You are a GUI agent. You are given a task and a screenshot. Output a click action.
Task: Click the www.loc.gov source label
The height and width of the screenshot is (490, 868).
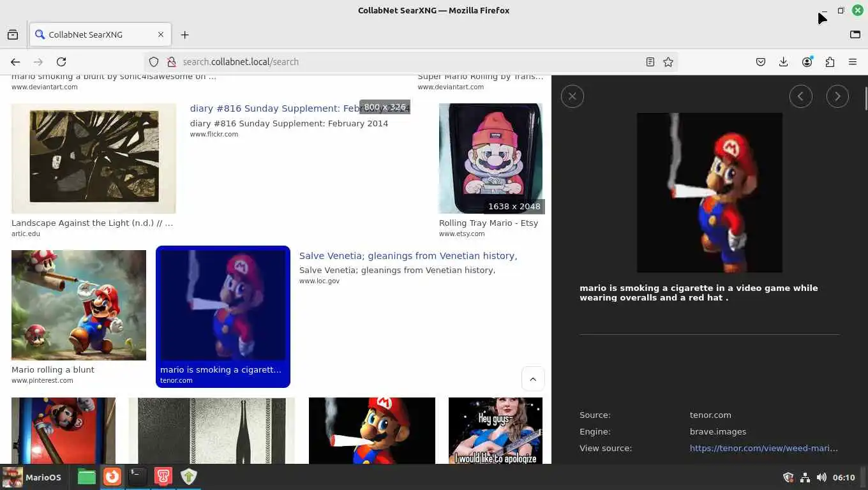(319, 281)
